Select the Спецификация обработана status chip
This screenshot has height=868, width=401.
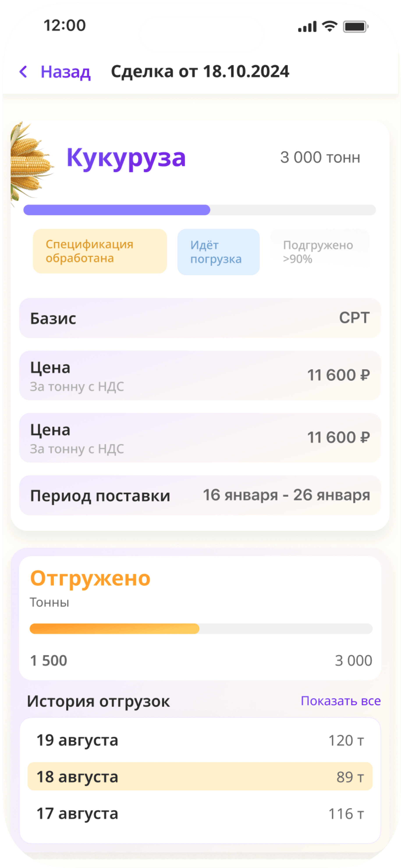click(x=100, y=251)
